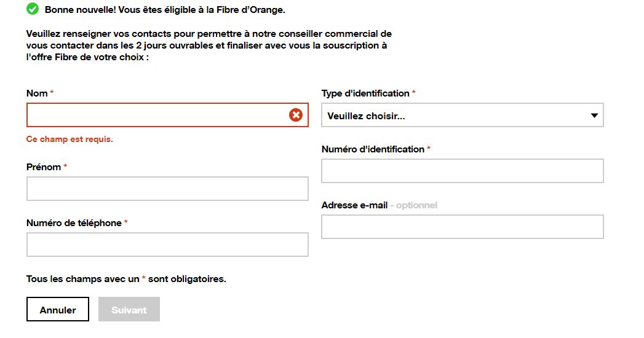This screenshot has width=644, height=338.
Task: Click the green eligibility checkmark icon
Action: point(33,9)
